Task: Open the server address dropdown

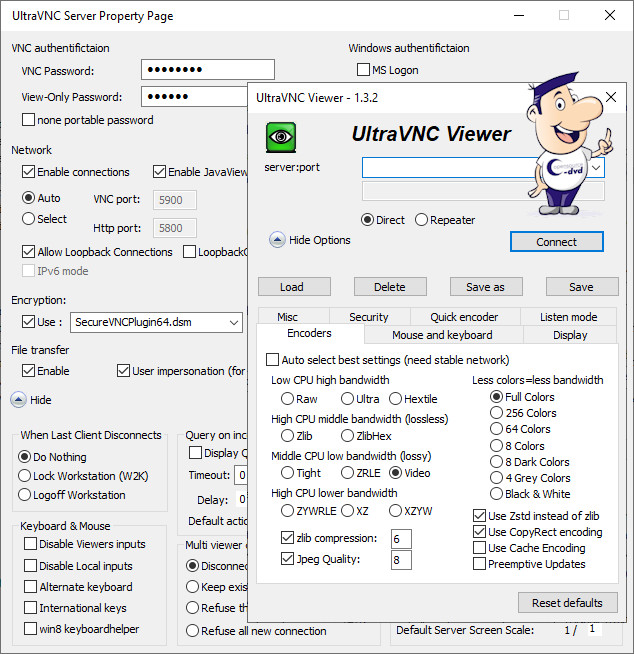Action: tap(596, 168)
